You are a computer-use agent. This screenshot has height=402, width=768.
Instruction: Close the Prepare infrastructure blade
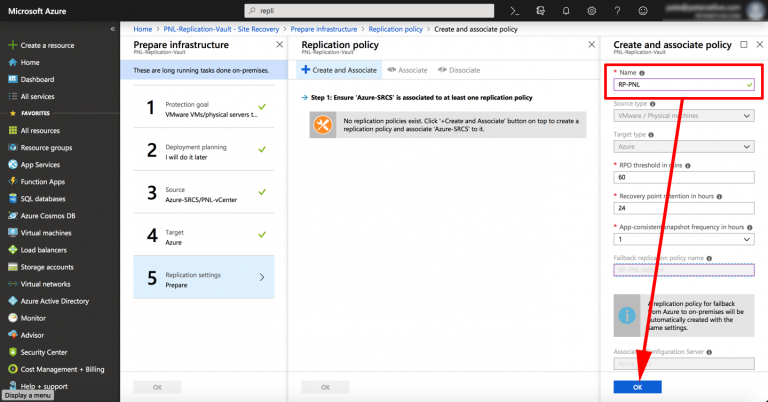tap(279, 45)
